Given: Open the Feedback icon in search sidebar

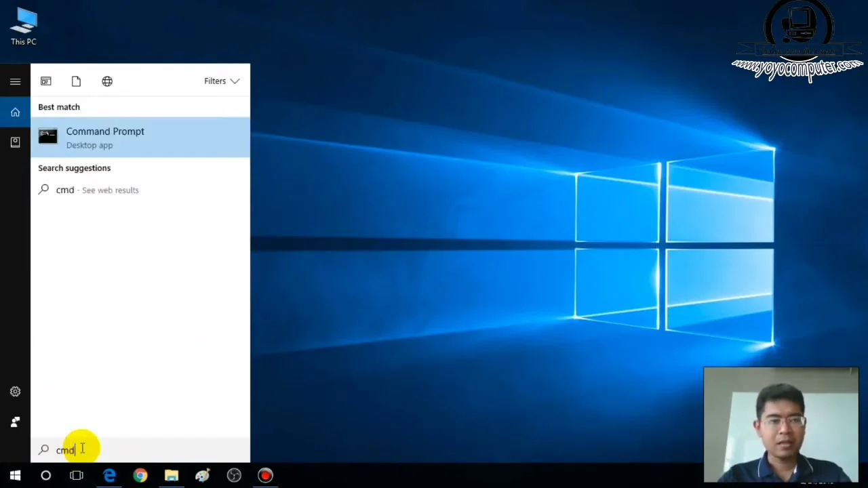Looking at the screenshot, I should (15, 422).
